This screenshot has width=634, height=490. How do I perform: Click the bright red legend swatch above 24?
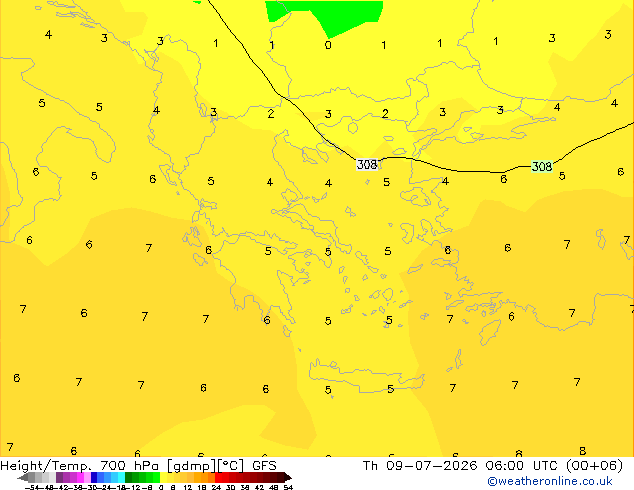(x=218, y=477)
